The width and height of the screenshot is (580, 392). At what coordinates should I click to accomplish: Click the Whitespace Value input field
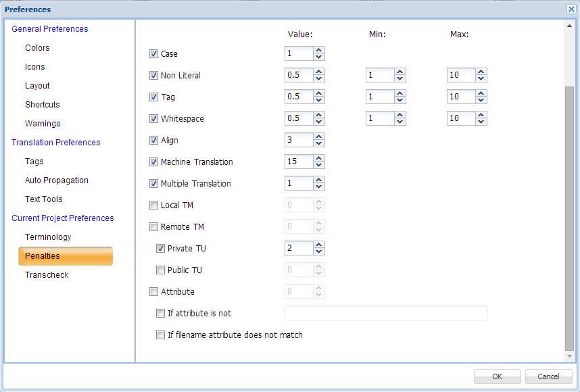tap(299, 118)
